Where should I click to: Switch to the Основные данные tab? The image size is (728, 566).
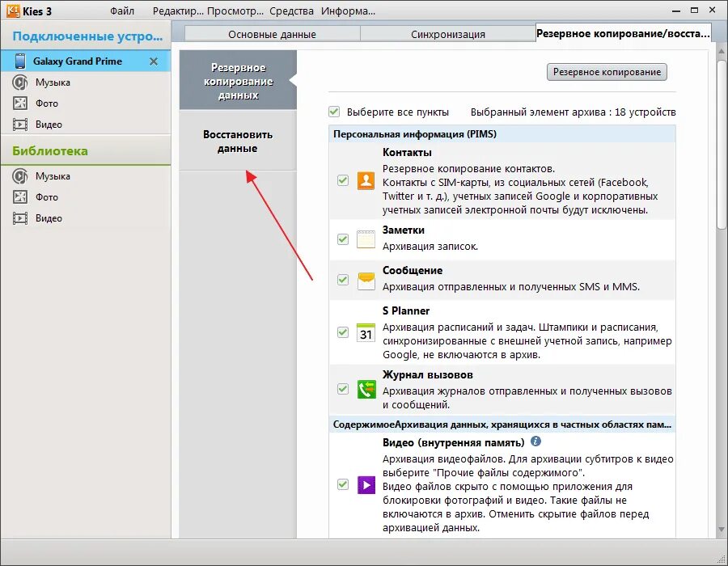pyautogui.click(x=272, y=34)
